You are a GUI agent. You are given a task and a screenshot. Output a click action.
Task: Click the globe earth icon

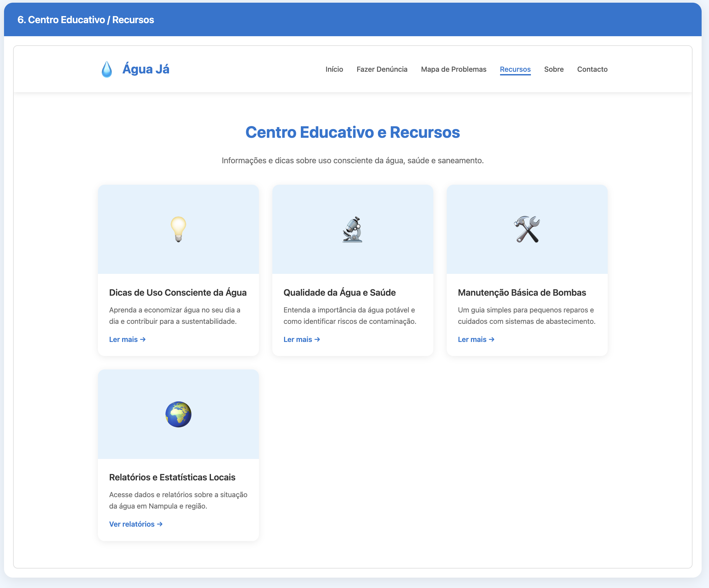click(x=178, y=414)
